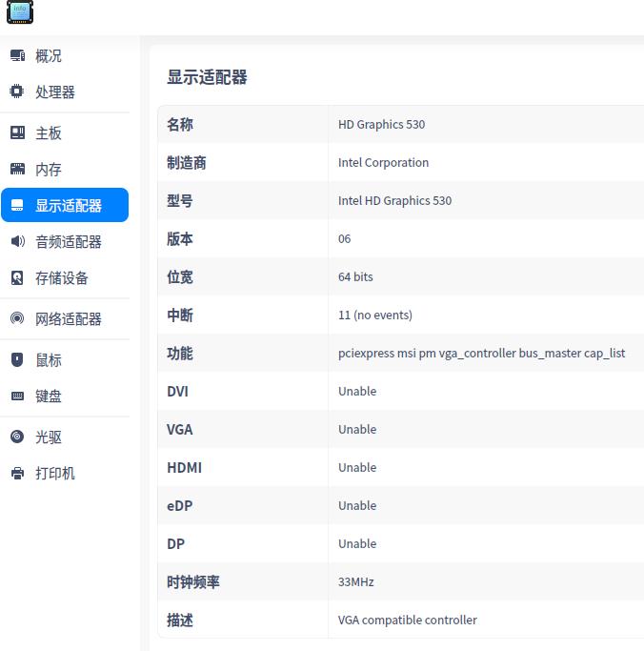The width and height of the screenshot is (644, 651).
Task: Click the 显示适配器 display adapter icon
Action: [x=17, y=205]
